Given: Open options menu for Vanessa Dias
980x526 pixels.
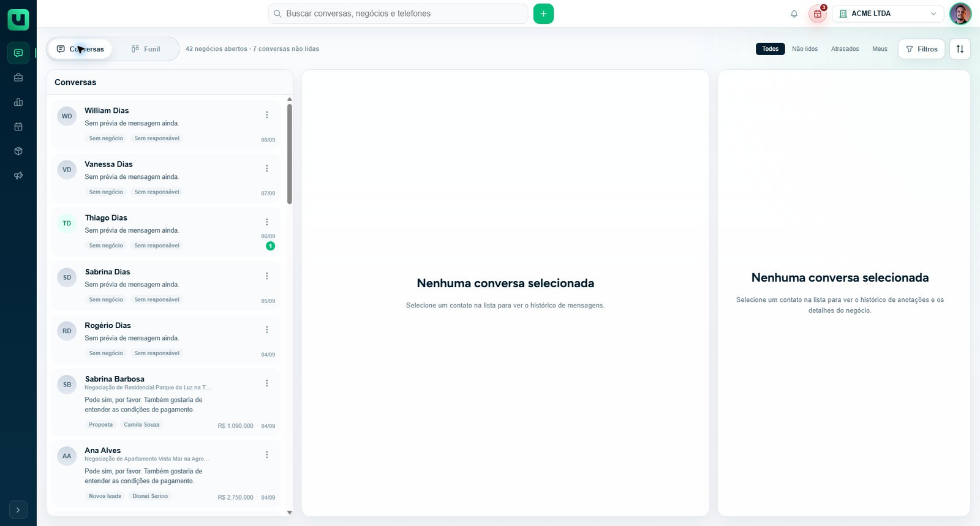Looking at the screenshot, I should tap(266, 168).
